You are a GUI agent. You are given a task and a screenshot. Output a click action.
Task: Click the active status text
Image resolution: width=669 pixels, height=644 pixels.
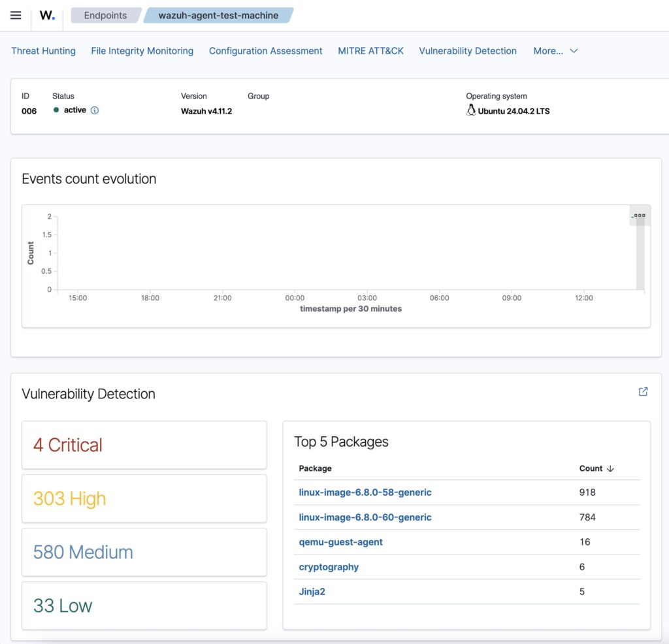pos(75,110)
